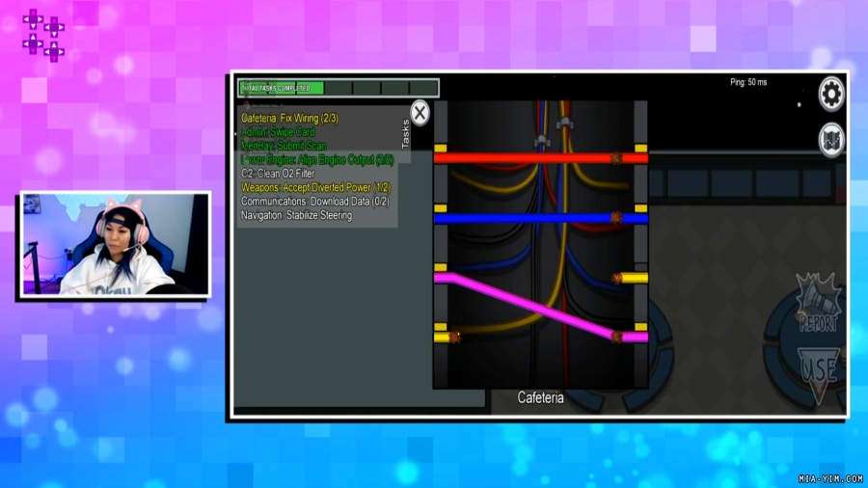Click the Cafeteria room label
The width and height of the screenshot is (868, 488).
[x=540, y=397]
